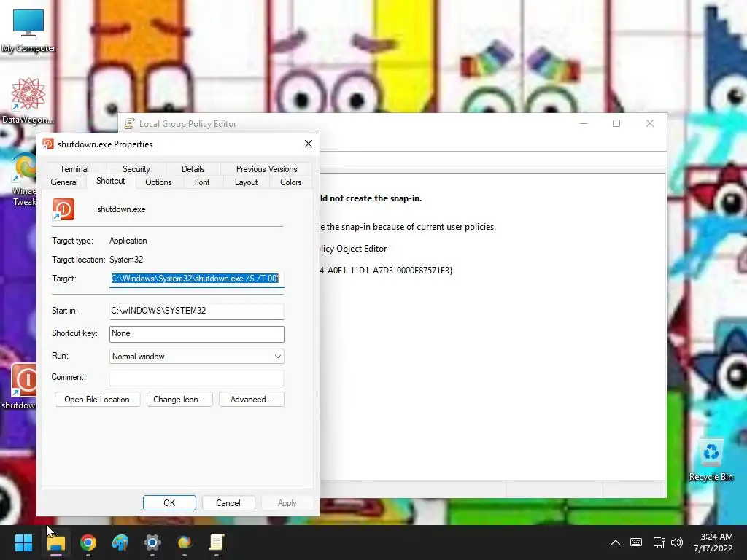The width and height of the screenshot is (747, 560).
Task: Switch to the Security tab
Action: 136,169
